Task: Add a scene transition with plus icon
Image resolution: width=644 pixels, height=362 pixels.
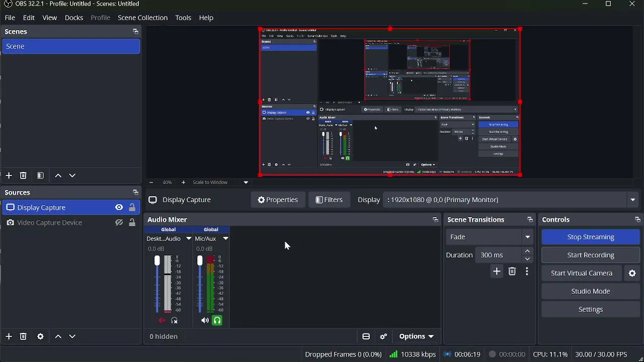Action: click(x=497, y=271)
